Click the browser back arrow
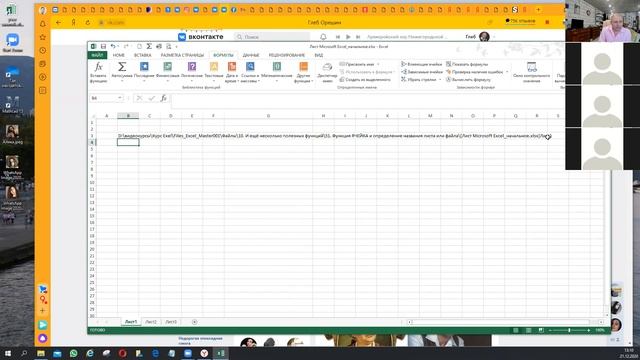 tap(58, 22)
